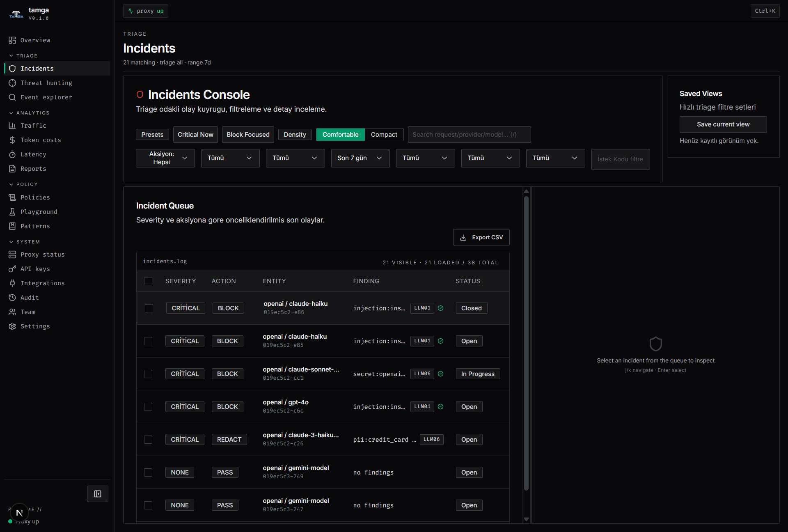Check the row for incident 019ec5c2-c6c
Viewport: 788px width, 532px height.
pos(148,407)
